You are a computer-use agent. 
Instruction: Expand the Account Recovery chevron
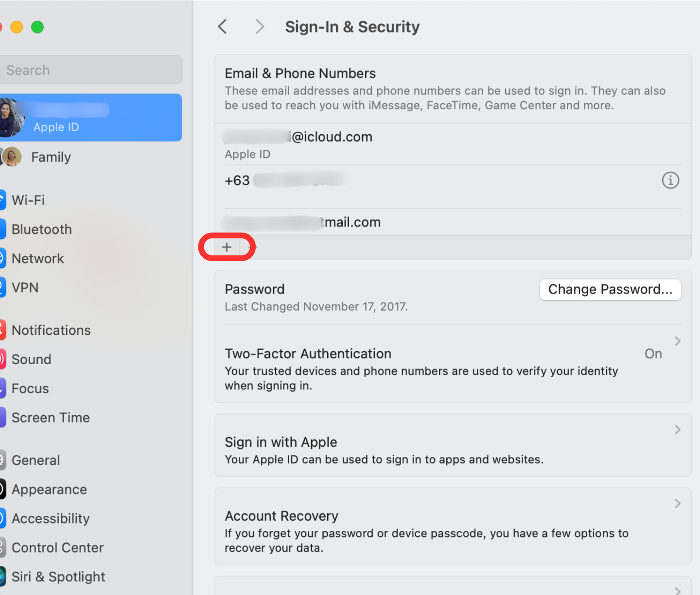(x=677, y=504)
